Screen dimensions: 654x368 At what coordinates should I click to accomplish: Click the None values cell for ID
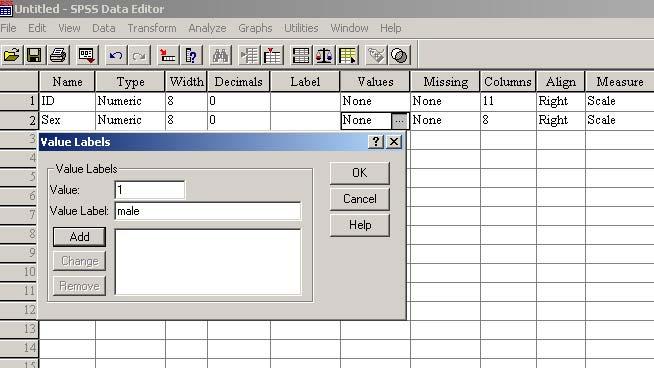375,101
